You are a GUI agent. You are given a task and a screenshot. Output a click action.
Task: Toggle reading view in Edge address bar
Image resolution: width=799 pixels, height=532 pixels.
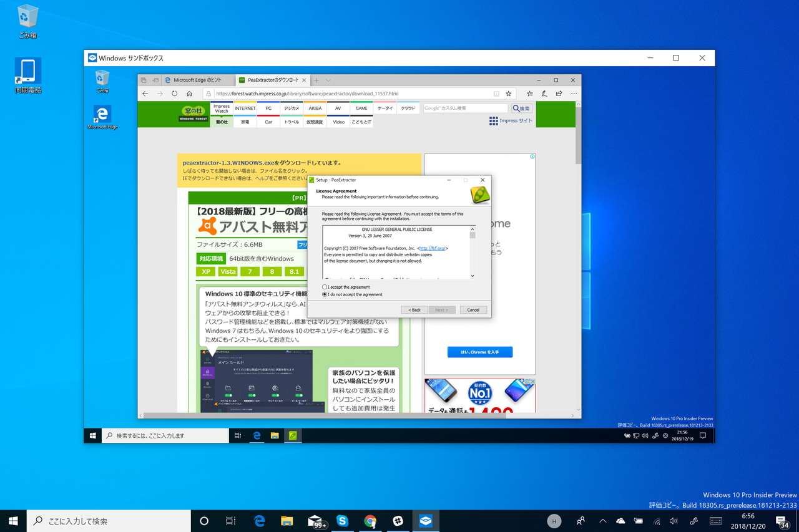click(497, 94)
